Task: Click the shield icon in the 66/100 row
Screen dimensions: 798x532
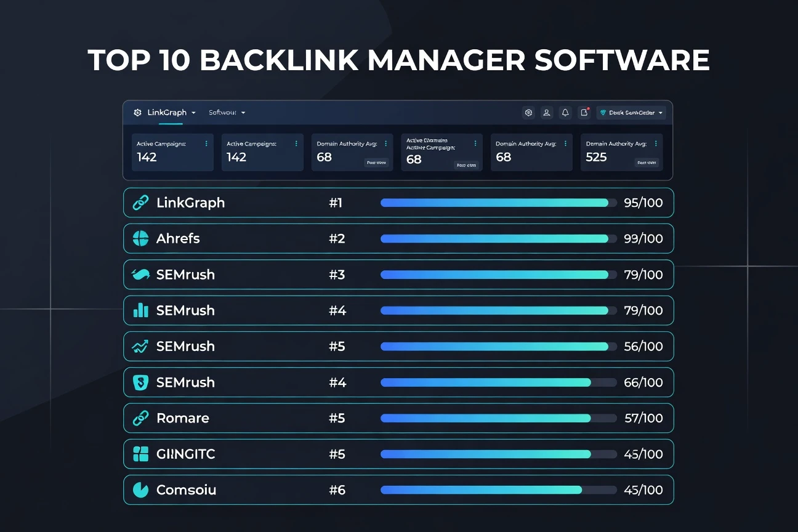Action: [140, 382]
